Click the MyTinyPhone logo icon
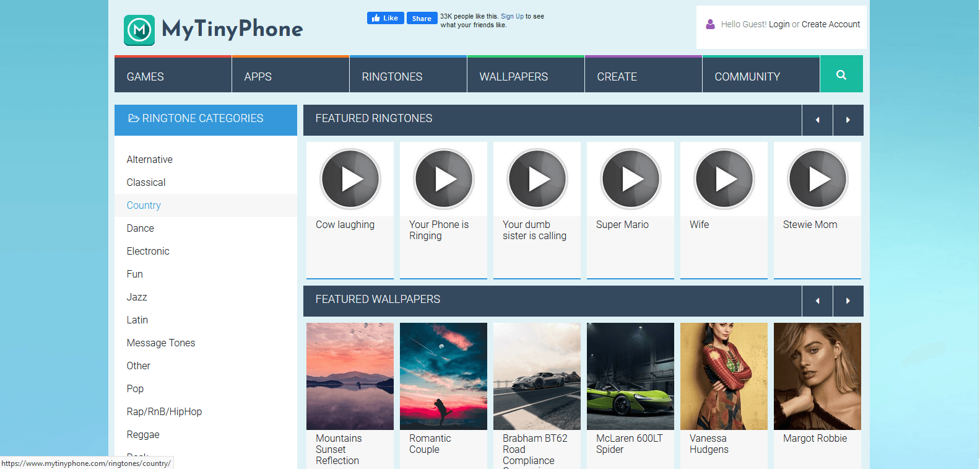The image size is (980, 469). [139, 30]
